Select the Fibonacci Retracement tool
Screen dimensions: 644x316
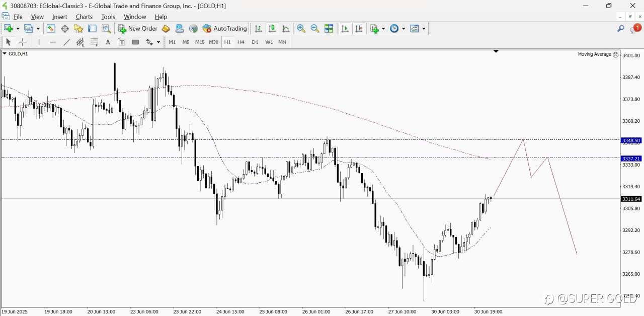[x=94, y=42]
